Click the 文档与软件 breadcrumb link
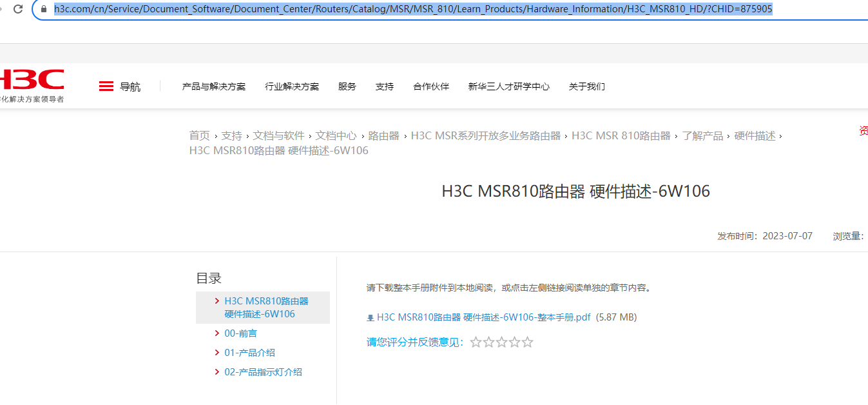Image resolution: width=868 pixels, height=405 pixels. pyautogui.click(x=278, y=135)
